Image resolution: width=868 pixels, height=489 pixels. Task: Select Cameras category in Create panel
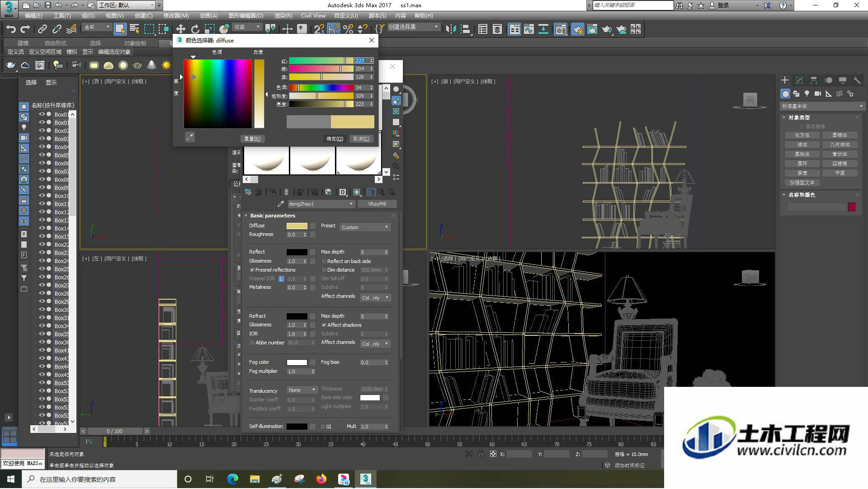tap(818, 94)
